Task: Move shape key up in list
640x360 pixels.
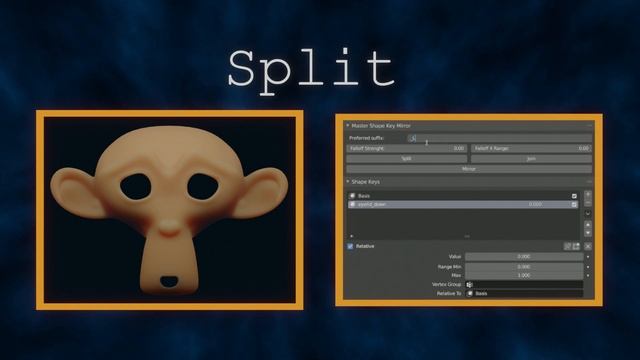Action: click(588, 224)
